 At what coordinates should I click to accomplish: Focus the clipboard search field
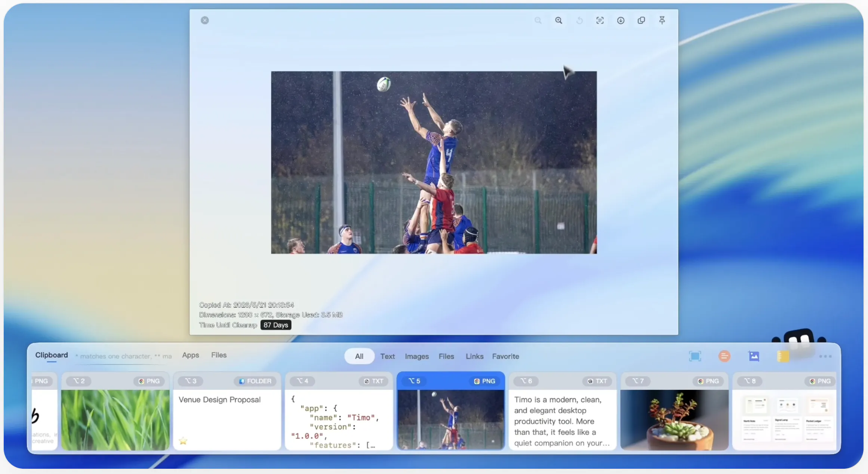[x=124, y=356]
